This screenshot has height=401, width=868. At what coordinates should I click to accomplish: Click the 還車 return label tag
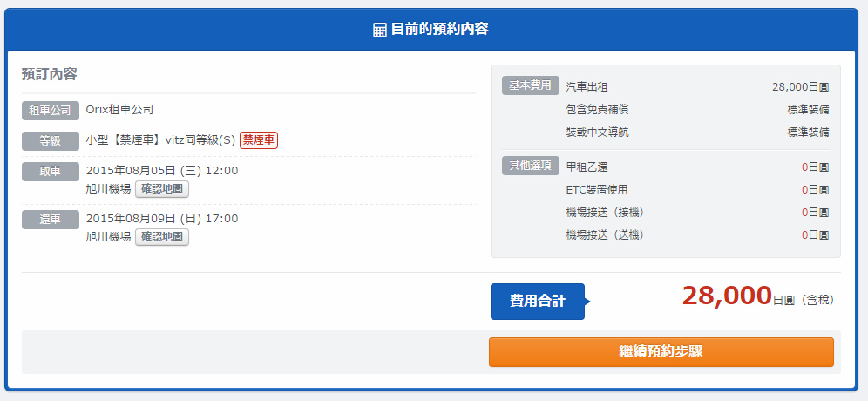point(51,220)
